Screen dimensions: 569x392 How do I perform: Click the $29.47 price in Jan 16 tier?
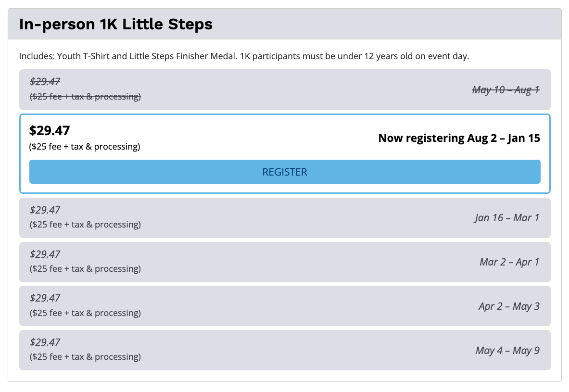click(45, 210)
